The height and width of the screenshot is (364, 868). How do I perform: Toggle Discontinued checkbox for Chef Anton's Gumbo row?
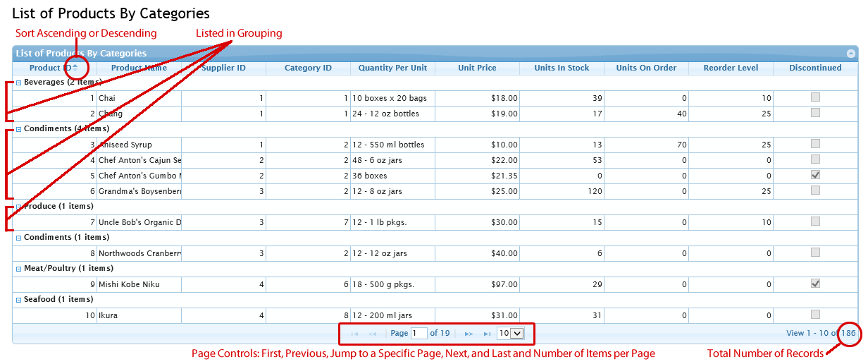point(815,175)
